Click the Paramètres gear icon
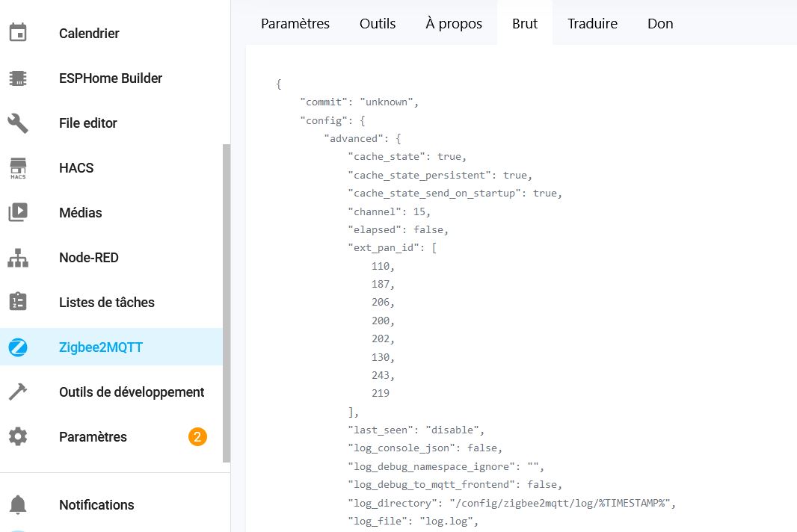 (18, 436)
